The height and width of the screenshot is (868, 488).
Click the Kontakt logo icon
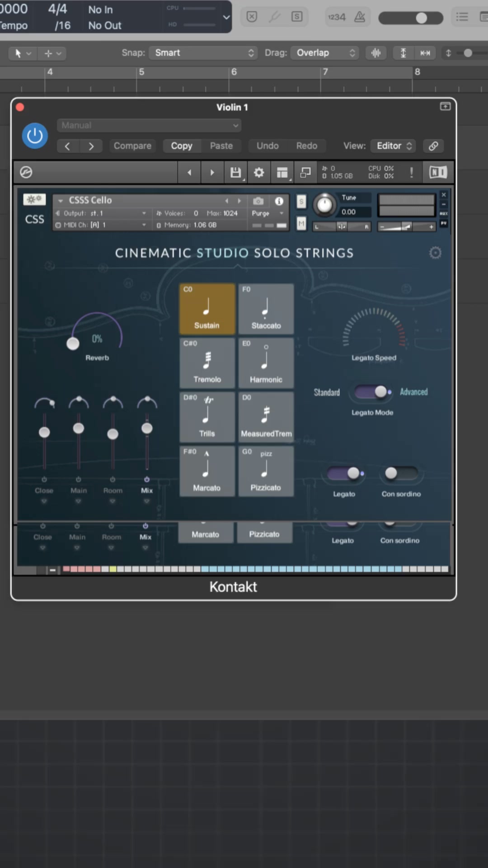coord(26,172)
